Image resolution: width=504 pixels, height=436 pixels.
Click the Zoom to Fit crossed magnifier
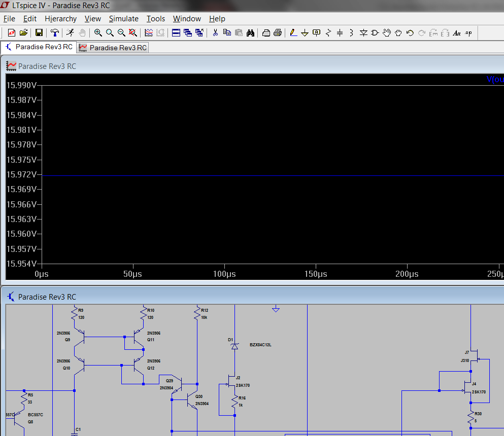pos(133,33)
